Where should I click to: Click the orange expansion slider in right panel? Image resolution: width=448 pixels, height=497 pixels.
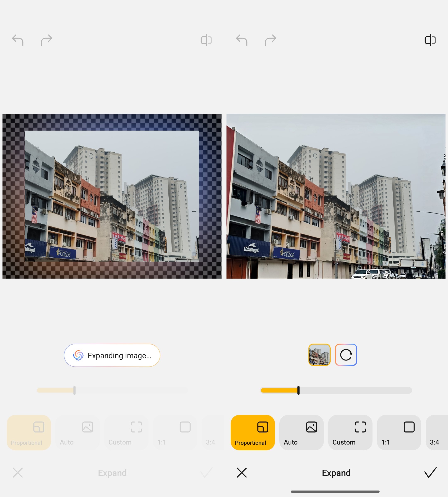pyautogui.click(x=336, y=390)
